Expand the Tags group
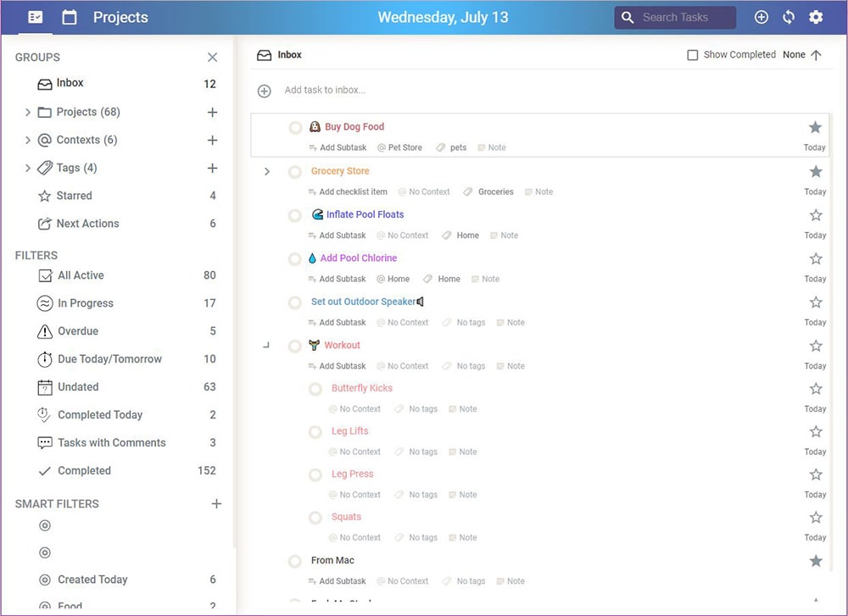848x616 pixels. [x=28, y=168]
